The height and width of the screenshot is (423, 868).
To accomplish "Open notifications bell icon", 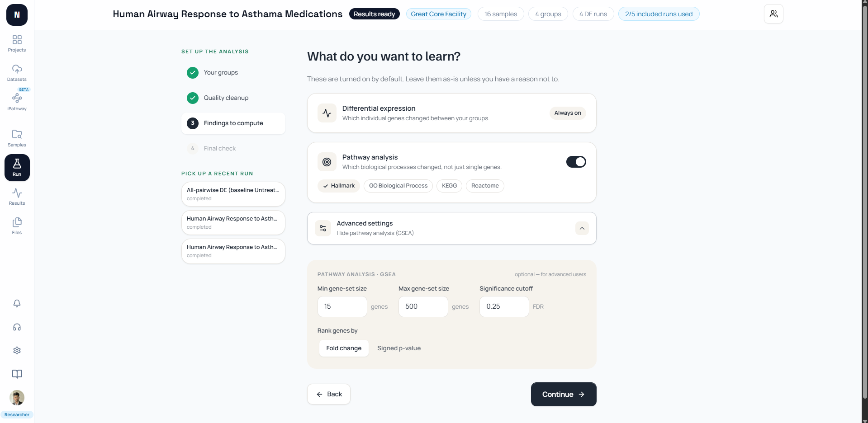I will coord(17,303).
